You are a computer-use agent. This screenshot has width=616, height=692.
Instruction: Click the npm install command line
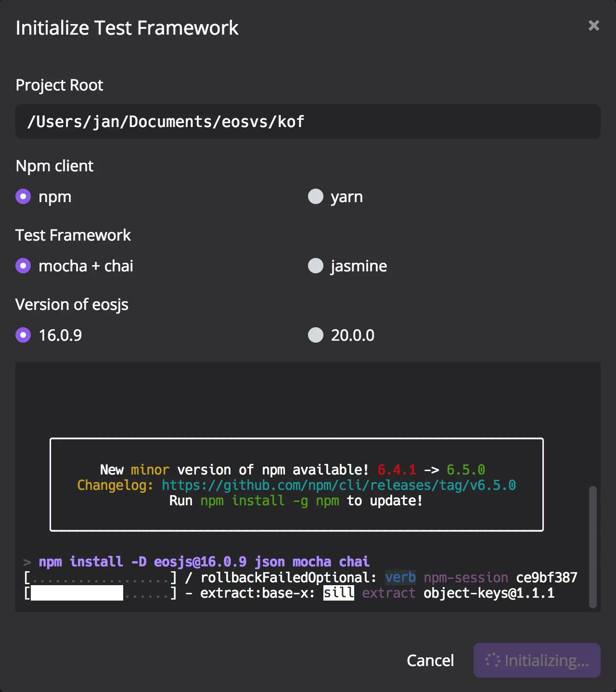[204, 562]
